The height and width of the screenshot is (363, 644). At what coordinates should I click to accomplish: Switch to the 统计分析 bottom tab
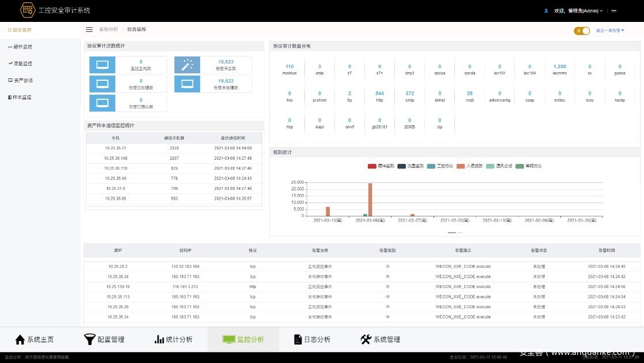pyautogui.click(x=173, y=339)
